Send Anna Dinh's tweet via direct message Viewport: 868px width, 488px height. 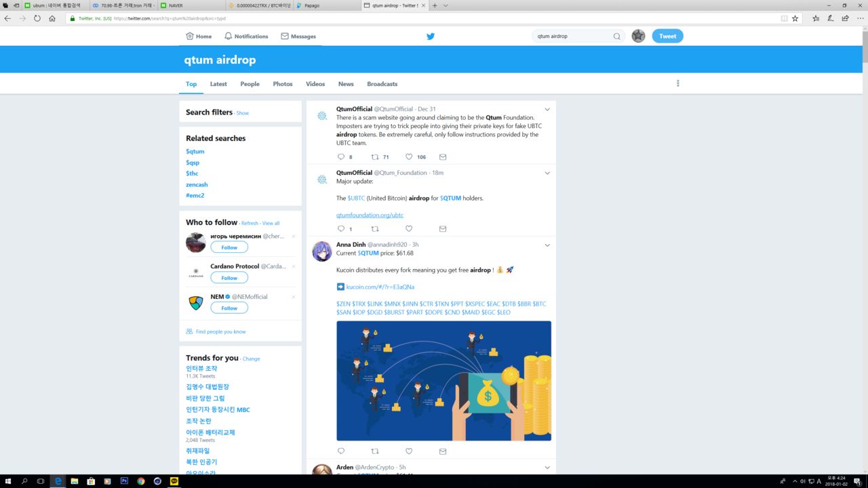click(443, 451)
